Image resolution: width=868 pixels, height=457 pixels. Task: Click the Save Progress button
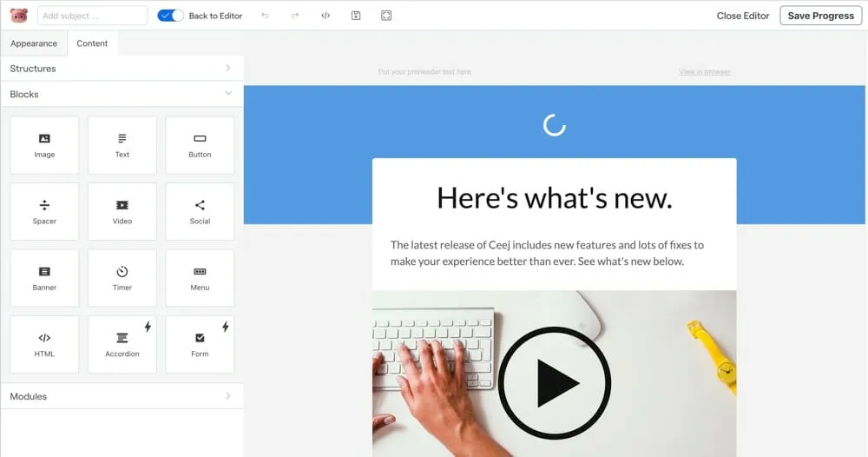[x=820, y=16]
